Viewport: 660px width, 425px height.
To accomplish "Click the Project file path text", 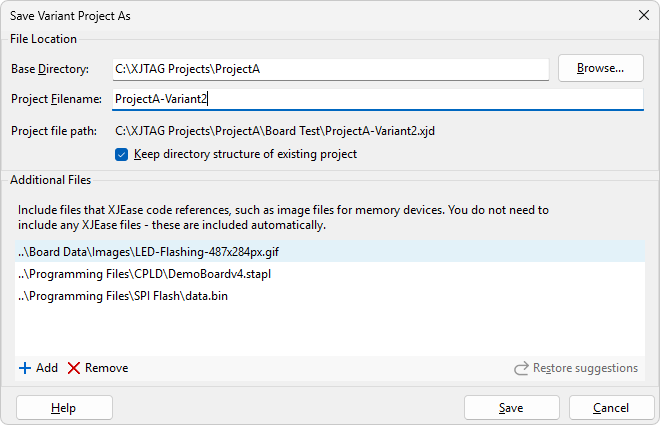I will 275,131.
